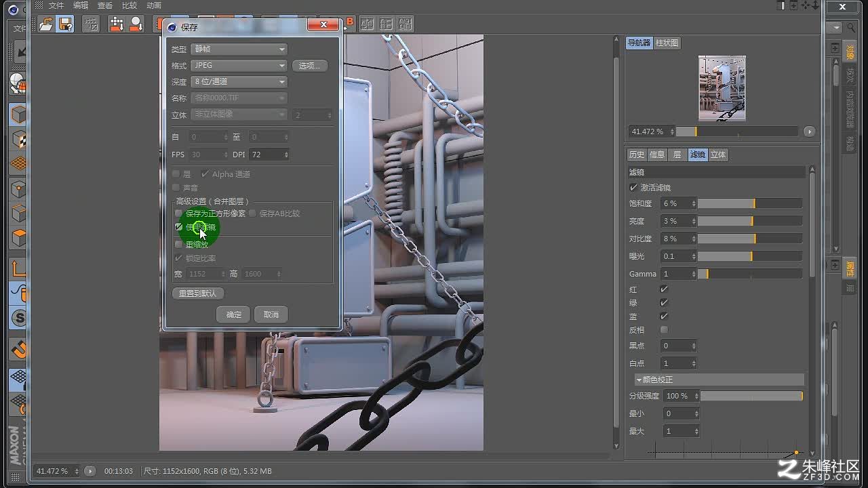Open the dropdown arrow beside the search icon

coord(836,28)
